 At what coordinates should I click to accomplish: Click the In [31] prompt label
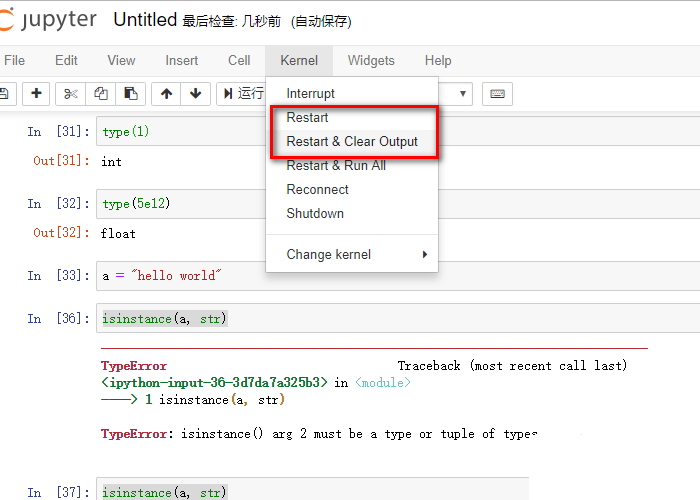click(x=58, y=132)
